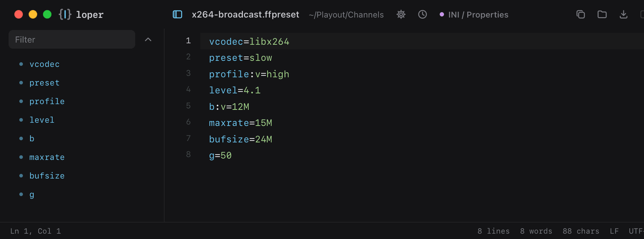Click line number 1 in gutter
Viewport: 644px width, 239px height.
[188, 41]
